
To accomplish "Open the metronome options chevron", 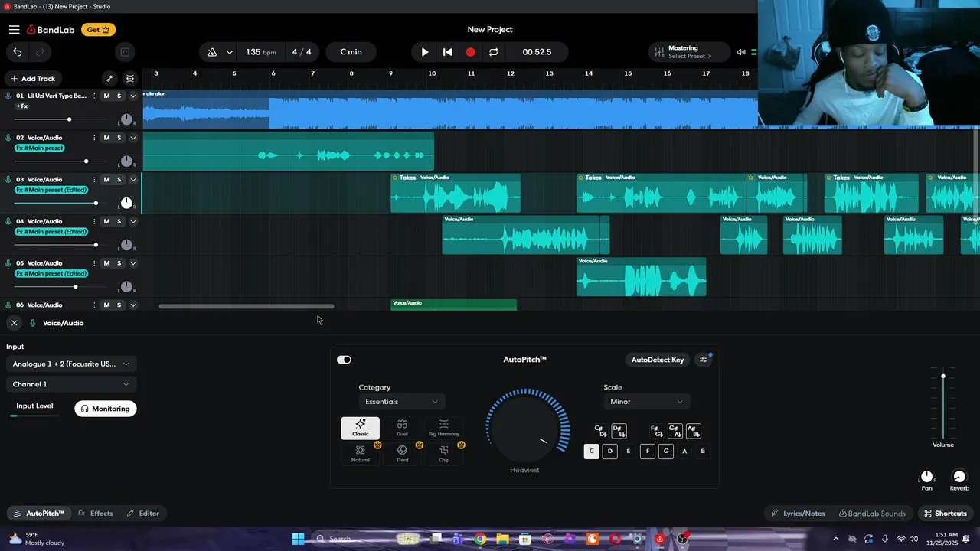I will point(229,52).
